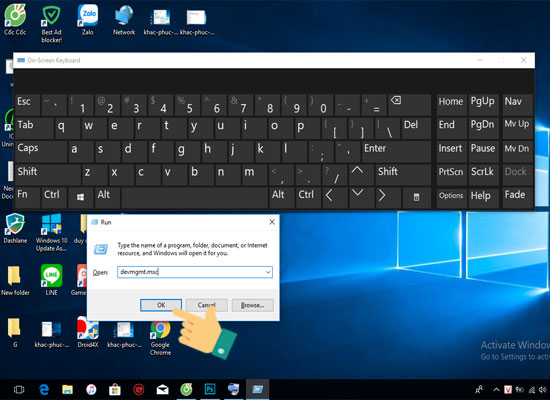The image size is (550, 400).
Task: Click the Tab key on On-Screen Keyboard
Action: [34, 128]
